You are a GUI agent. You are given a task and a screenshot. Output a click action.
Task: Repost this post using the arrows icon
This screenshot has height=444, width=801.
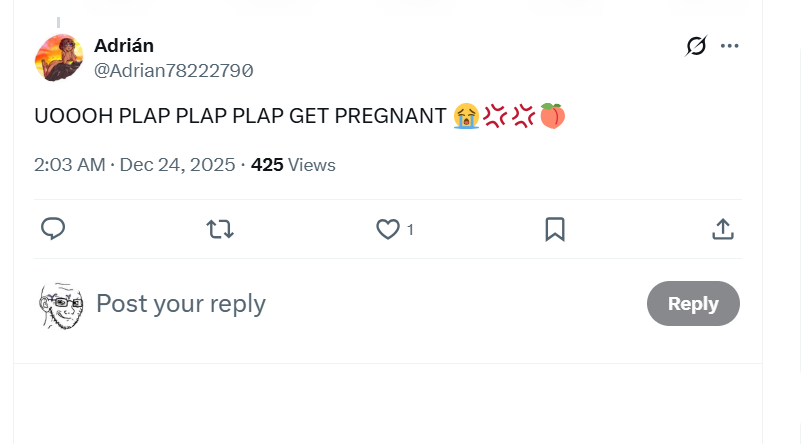click(220, 229)
